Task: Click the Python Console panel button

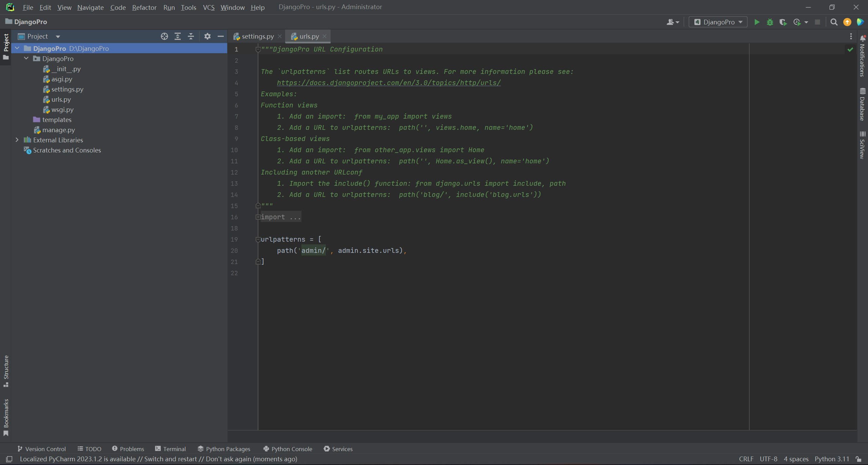Action: coord(288,448)
